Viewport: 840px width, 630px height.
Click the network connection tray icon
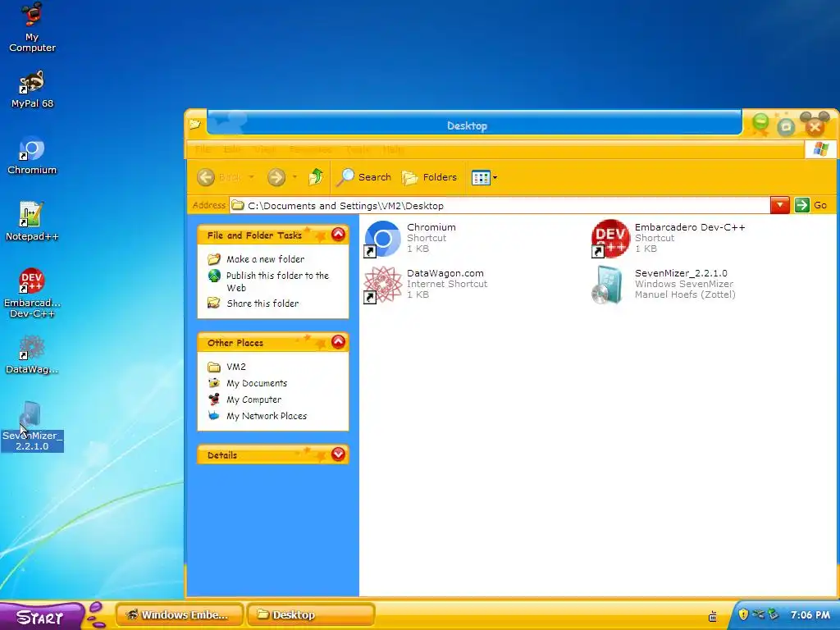(x=758, y=614)
